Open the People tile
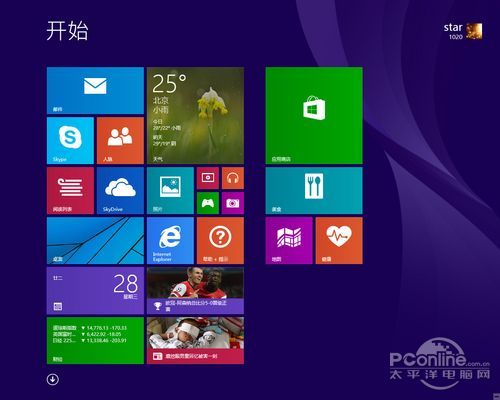 click(x=120, y=141)
